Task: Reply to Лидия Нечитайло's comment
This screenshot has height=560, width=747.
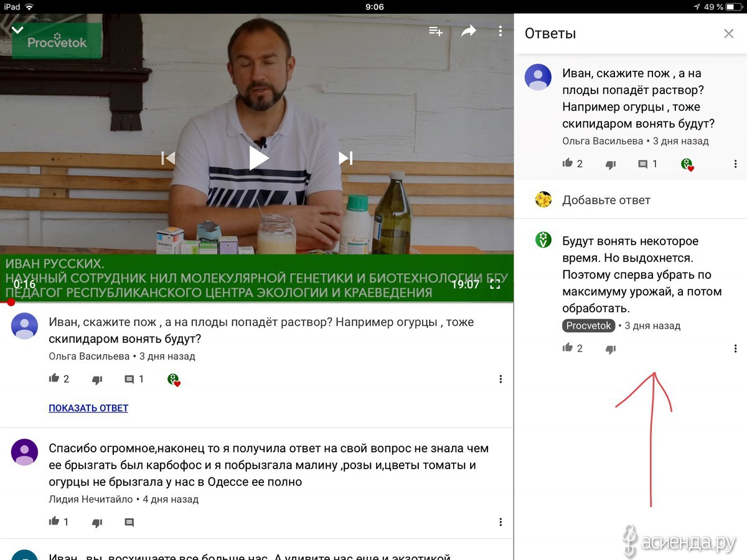Action: (129, 523)
